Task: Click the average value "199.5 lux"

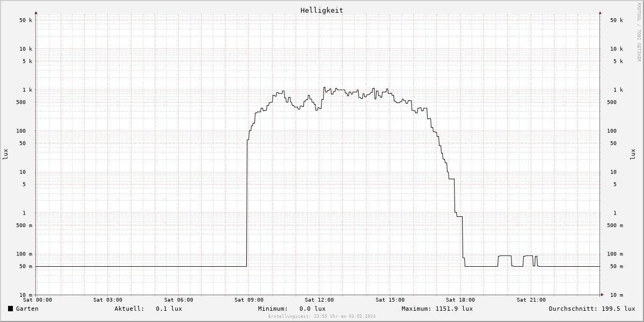Action: [x=618, y=309]
